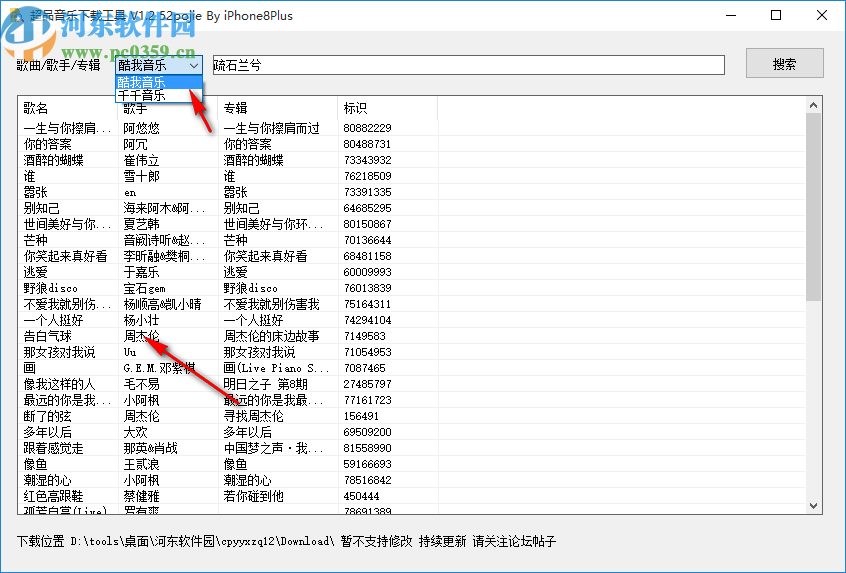Screen dimensions: 846x573
Task: Click the 搜索 button
Action: tap(784, 64)
